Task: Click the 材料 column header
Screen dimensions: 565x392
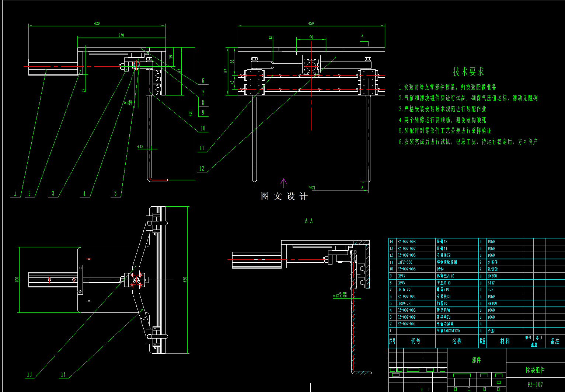Action: click(505, 341)
